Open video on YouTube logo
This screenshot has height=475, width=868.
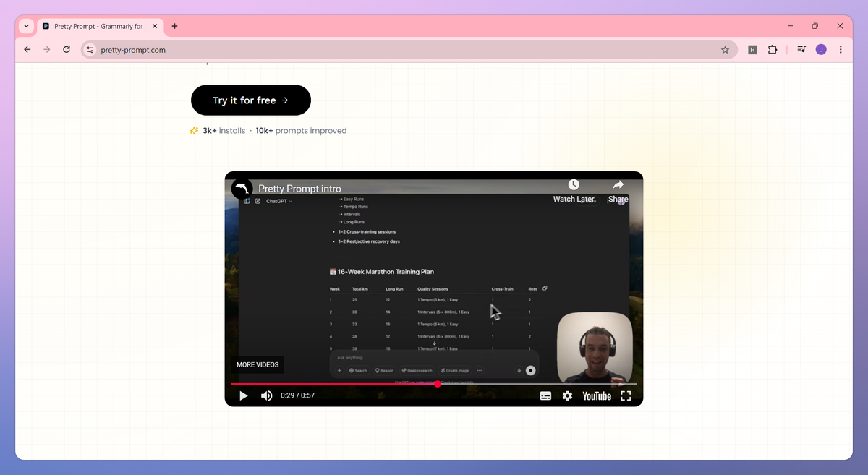point(597,395)
